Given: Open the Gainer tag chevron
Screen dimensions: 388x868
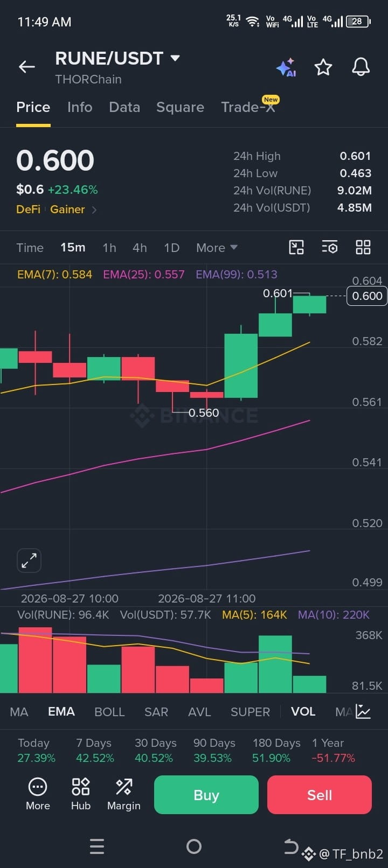Looking at the screenshot, I should click(x=94, y=209).
